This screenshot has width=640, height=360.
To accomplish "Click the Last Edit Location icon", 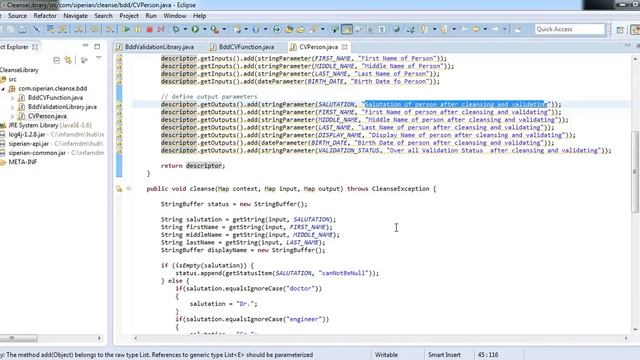I will click(x=464, y=29).
